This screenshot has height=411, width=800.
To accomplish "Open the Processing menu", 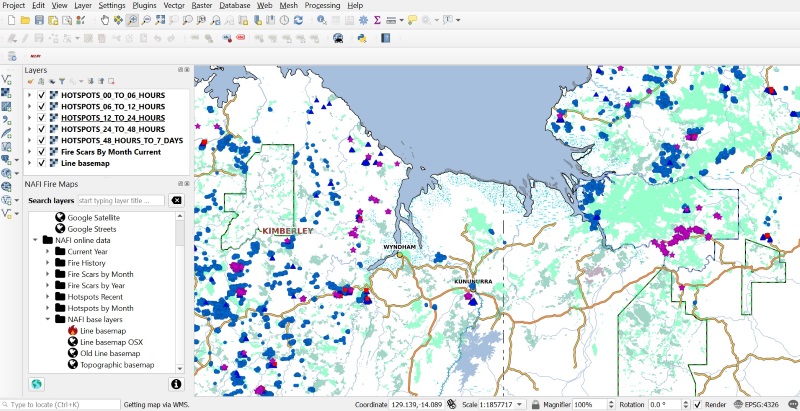I will pyautogui.click(x=322, y=5).
